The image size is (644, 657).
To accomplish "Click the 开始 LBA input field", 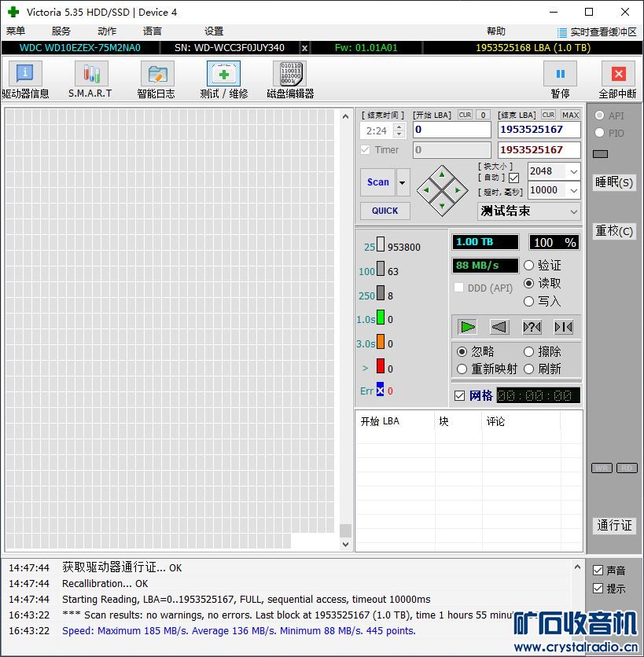I will [451, 130].
